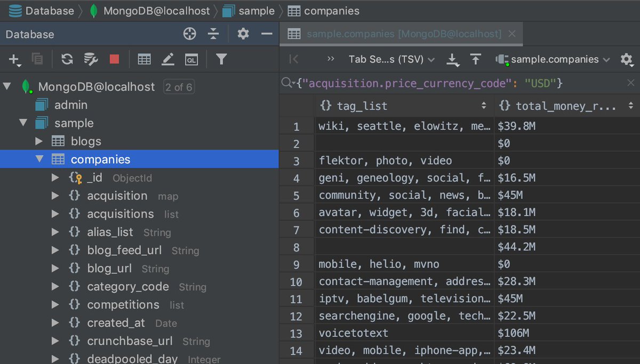Open the table editor icon in Database toolbar

(x=144, y=59)
